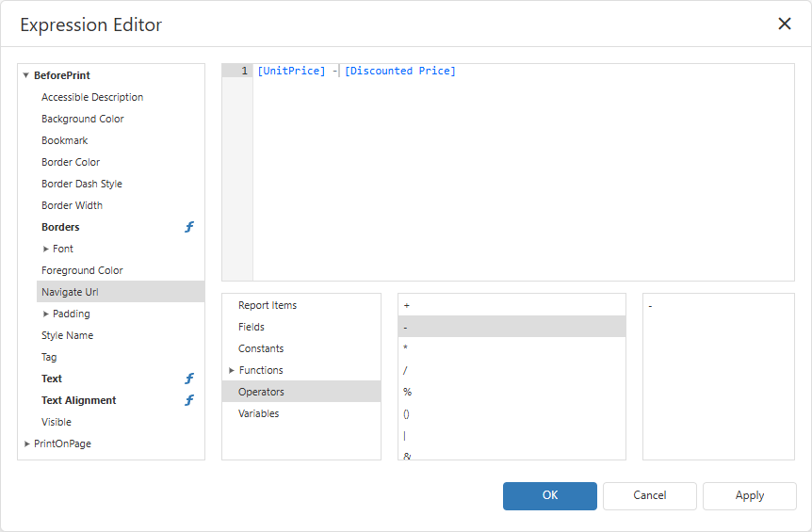The width and height of the screenshot is (812, 532).
Task: Select the Tag property
Action: tap(121, 357)
